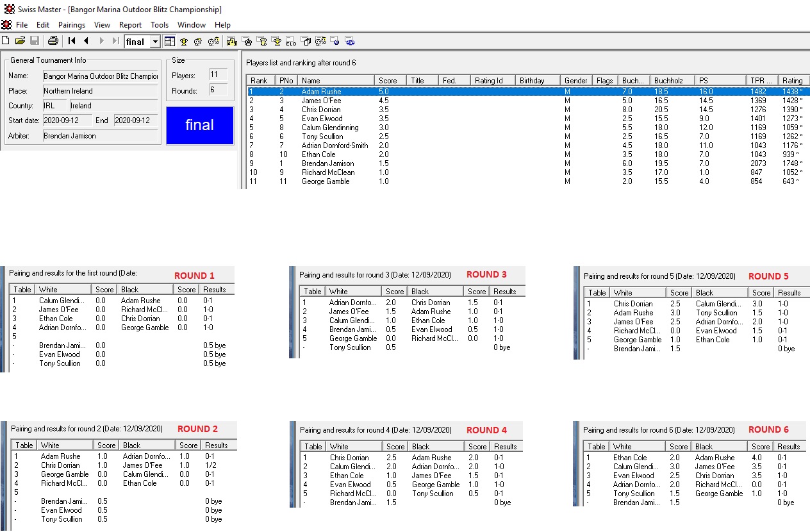
Task: Print using the printer toolbar icon
Action: click(x=53, y=41)
